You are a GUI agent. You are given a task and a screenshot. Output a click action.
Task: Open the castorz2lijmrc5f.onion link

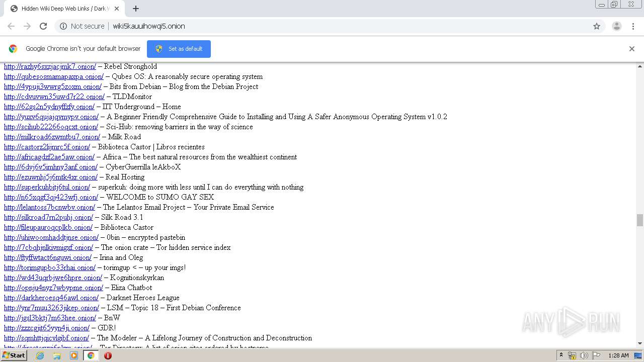pos(47,147)
